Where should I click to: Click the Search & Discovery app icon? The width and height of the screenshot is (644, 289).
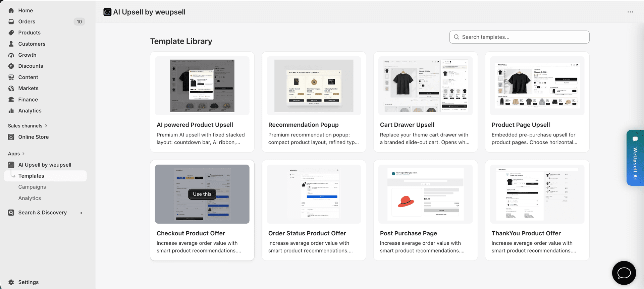11,213
